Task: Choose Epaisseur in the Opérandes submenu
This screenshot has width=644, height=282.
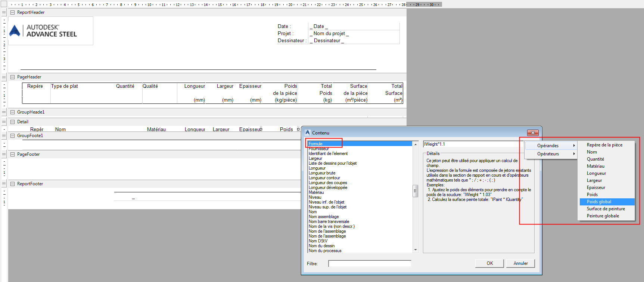Action: click(607, 188)
